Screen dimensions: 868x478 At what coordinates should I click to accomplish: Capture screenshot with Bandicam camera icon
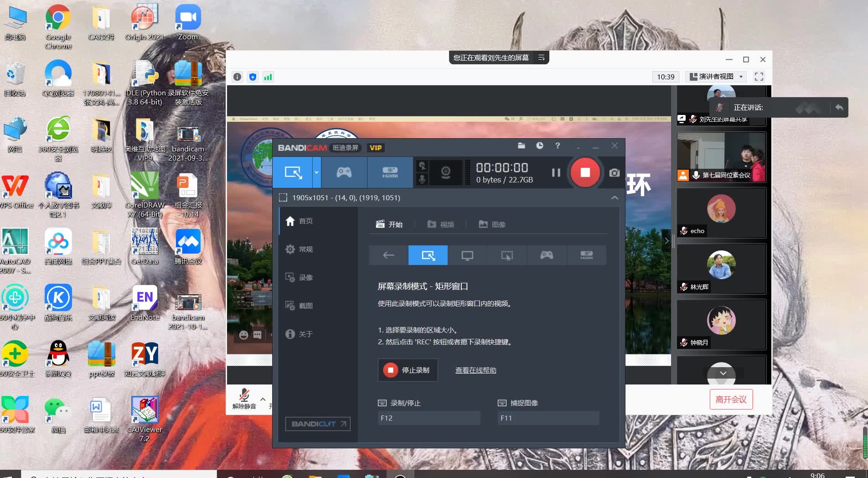(615, 173)
